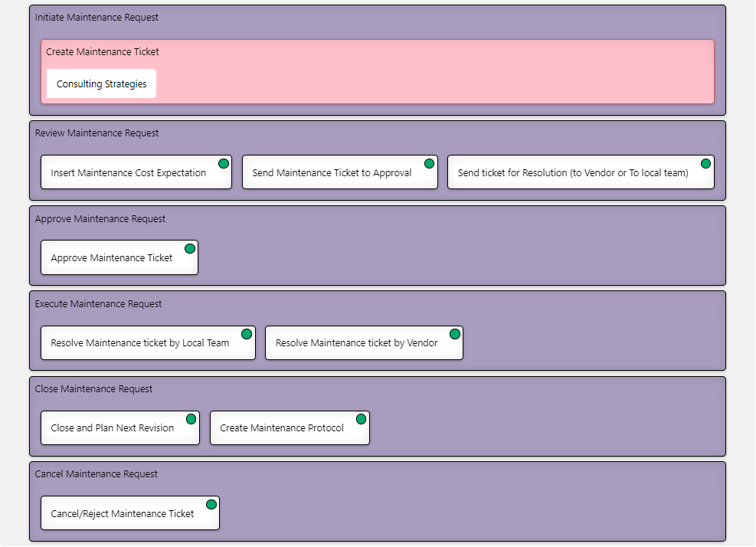The image size is (756, 547).
Task: Select Resolve Maintenance ticket by Vendor card
Action: click(356, 343)
